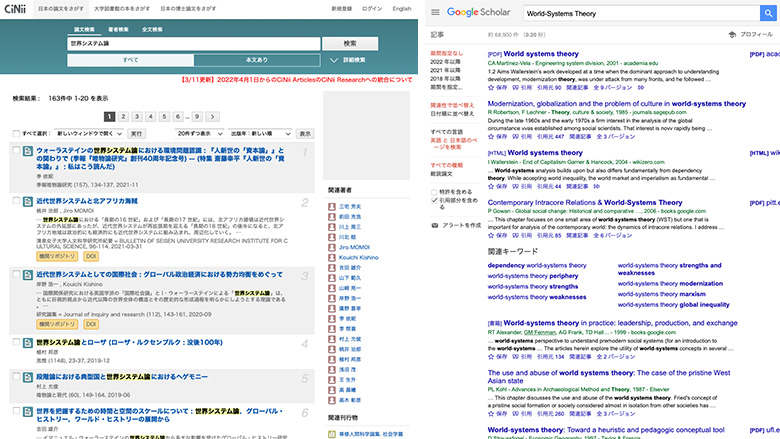Screen dimensions: 780x439
Task: Check the checkbox for CiNii result 3
Action: pos(16,274)
